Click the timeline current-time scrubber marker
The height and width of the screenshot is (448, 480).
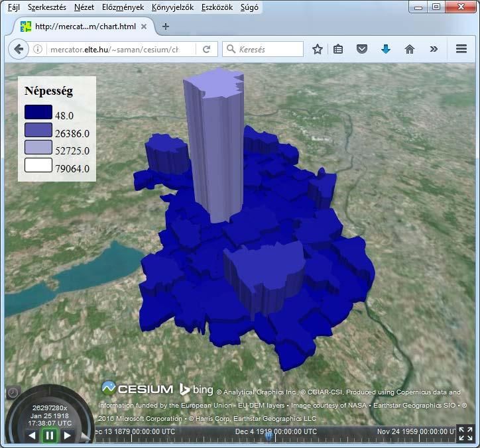click(x=269, y=436)
